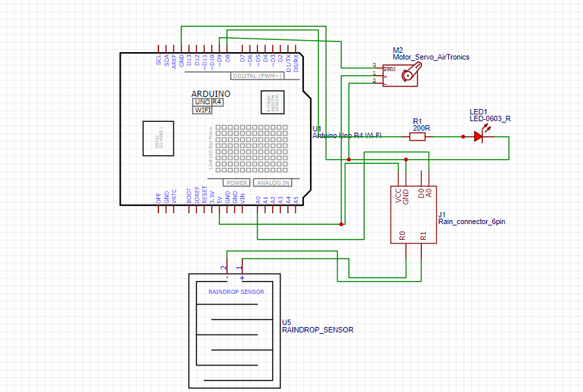Screen dimensions: 583x392
Task: Click the 200R resistor value label
Action: [420, 128]
